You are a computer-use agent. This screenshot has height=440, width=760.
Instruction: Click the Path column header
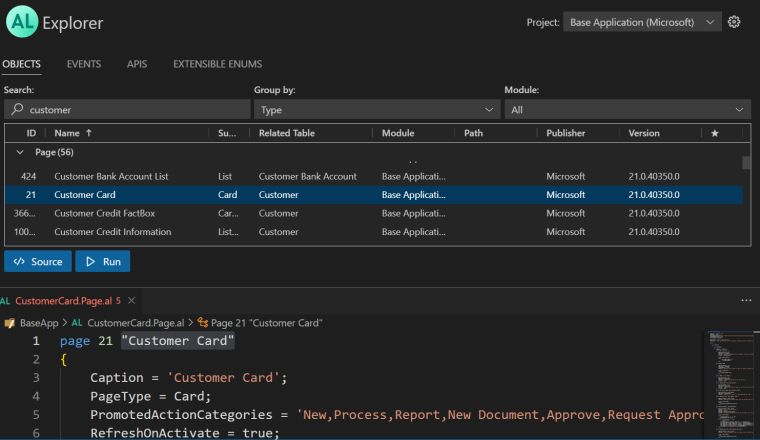coord(473,133)
